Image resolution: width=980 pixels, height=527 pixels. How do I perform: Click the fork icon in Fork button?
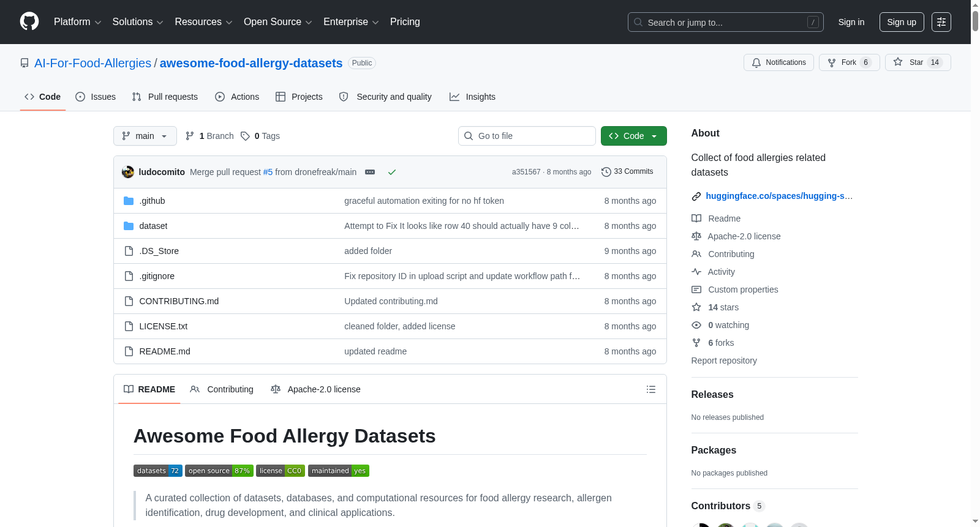832,62
